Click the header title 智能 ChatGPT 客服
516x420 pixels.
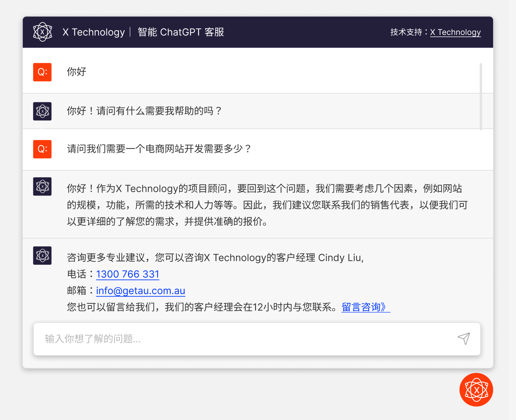[181, 32]
